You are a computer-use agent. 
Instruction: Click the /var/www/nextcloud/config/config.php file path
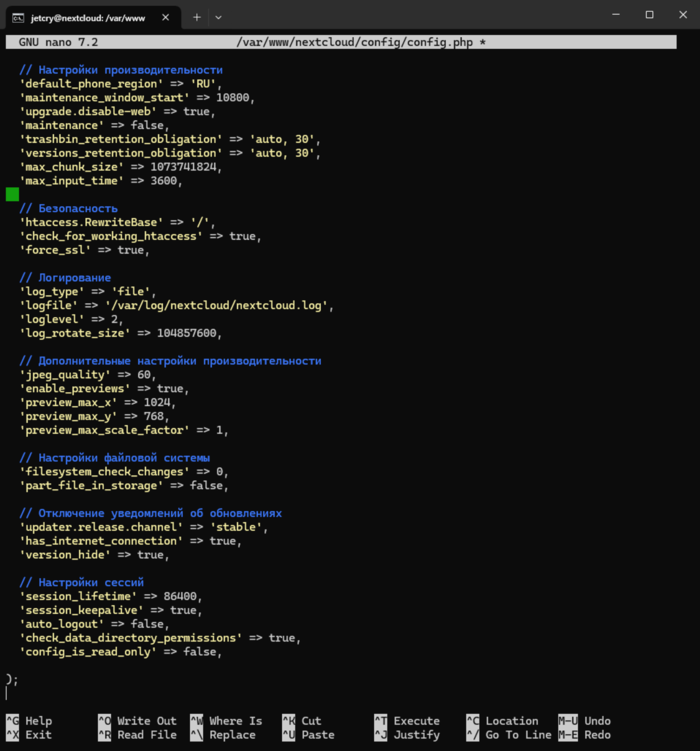[x=354, y=42]
